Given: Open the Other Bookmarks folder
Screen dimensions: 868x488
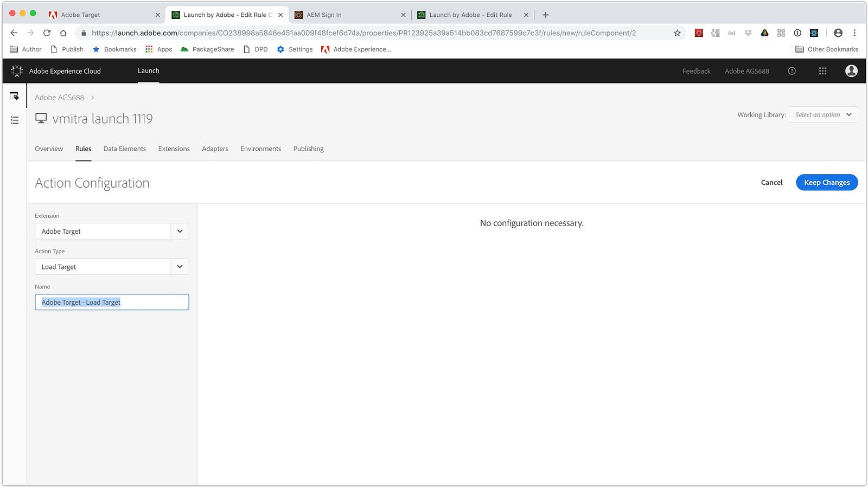Looking at the screenshot, I should coord(827,49).
